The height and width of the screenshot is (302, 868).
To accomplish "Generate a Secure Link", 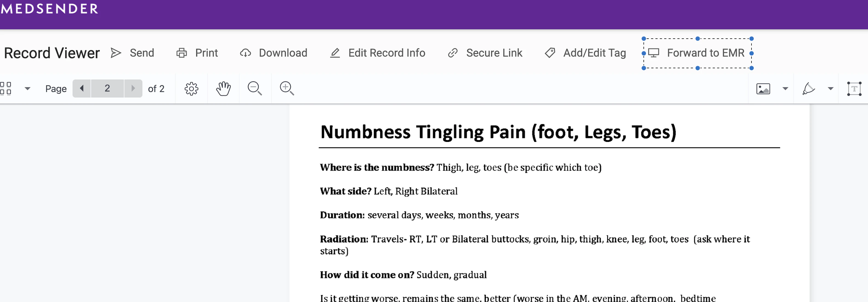I will [x=484, y=53].
